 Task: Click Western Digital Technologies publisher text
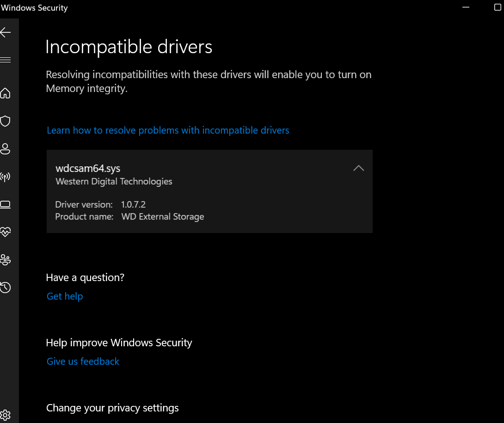114,181
